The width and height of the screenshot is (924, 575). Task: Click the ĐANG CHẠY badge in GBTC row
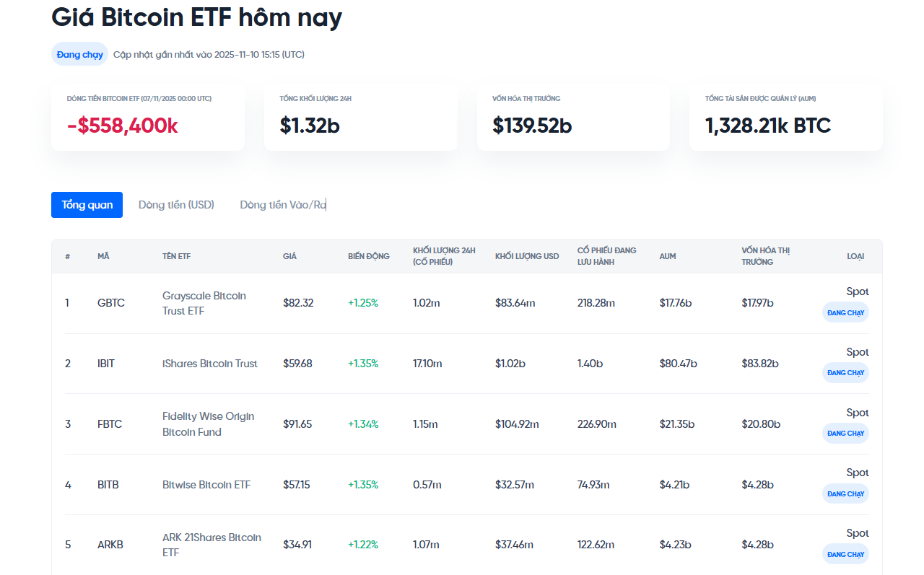[845, 312]
